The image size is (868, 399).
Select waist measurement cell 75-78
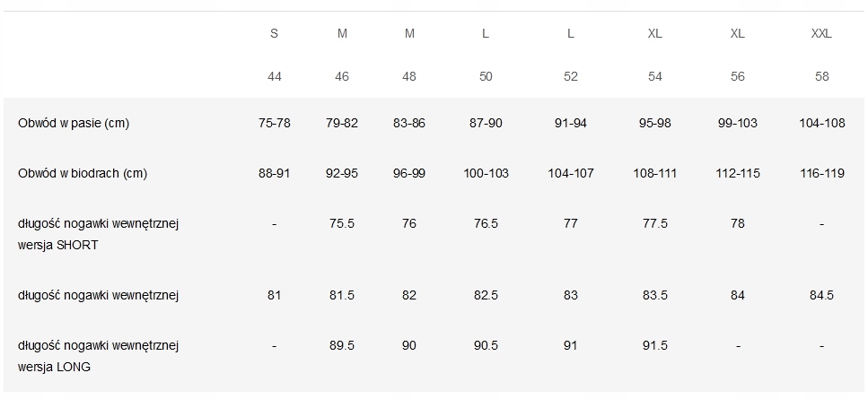coord(275,123)
